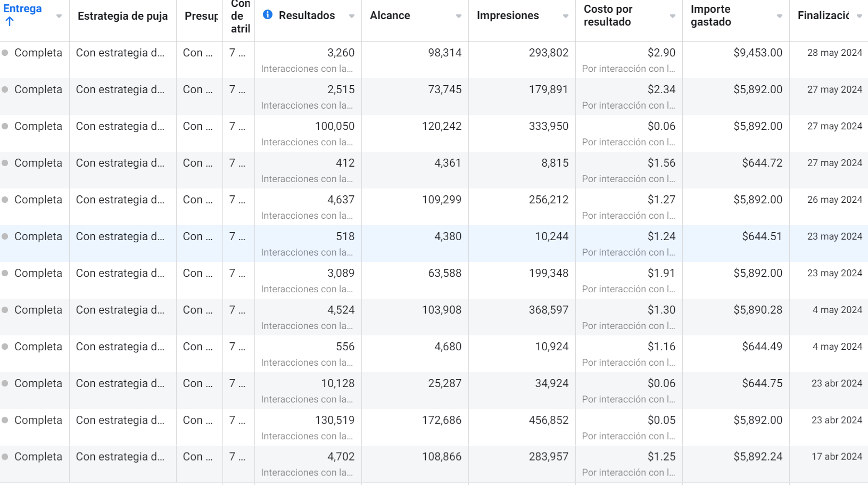Screen dimensions: 868x485
Task: Click the info icon beside Resultados header
Action: [x=268, y=15]
